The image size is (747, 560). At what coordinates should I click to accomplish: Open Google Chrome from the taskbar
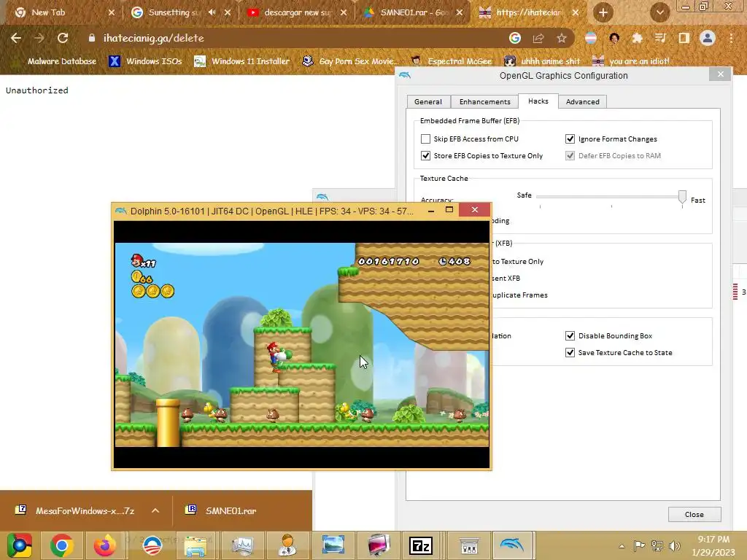coord(61,545)
